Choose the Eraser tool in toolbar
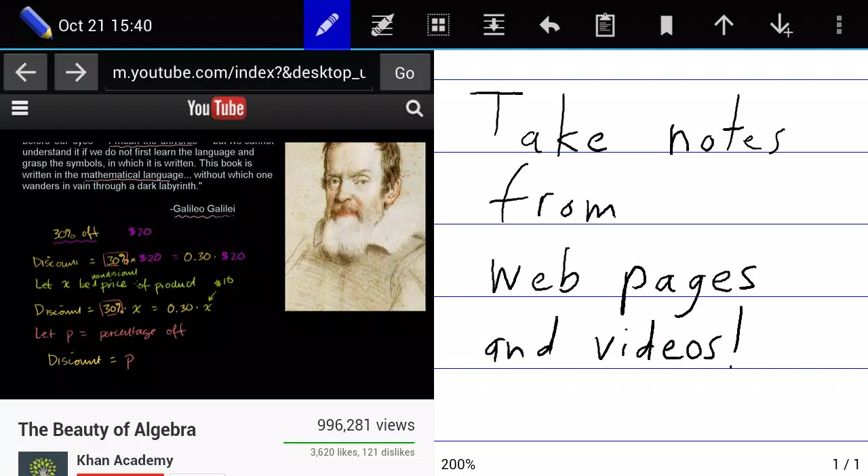 point(382,25)
